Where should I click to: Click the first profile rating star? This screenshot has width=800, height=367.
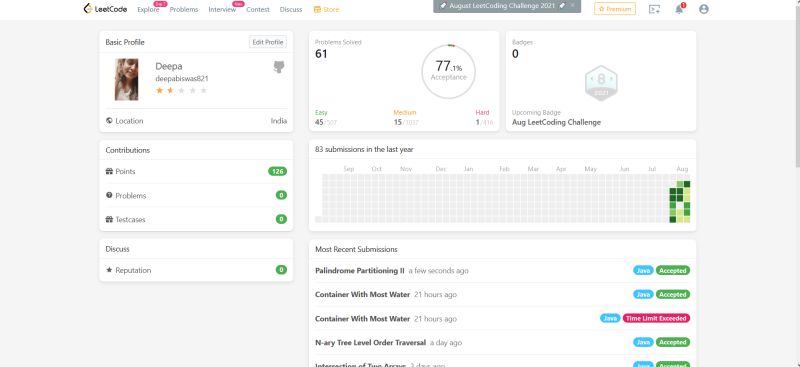[159, 90]
